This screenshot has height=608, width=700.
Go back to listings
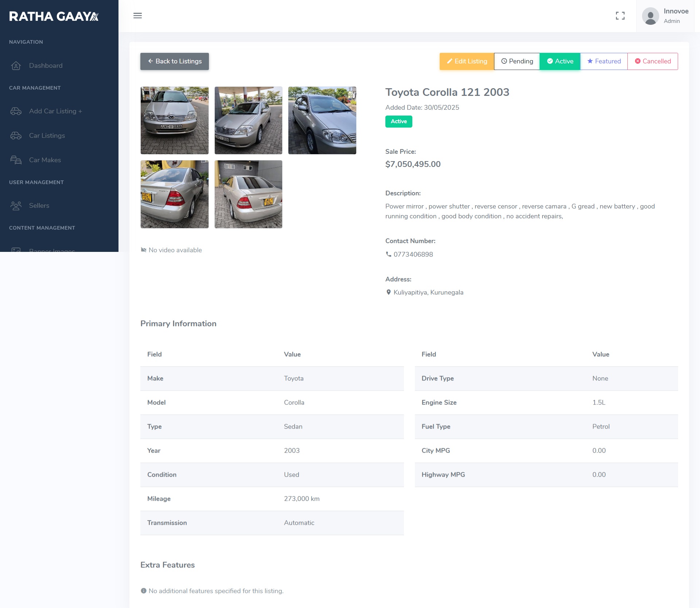click(174, 61)
